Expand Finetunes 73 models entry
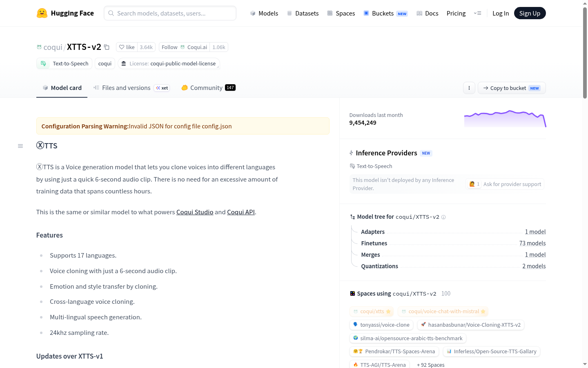This screenshot has height=368, width=588. pos(532,243)
